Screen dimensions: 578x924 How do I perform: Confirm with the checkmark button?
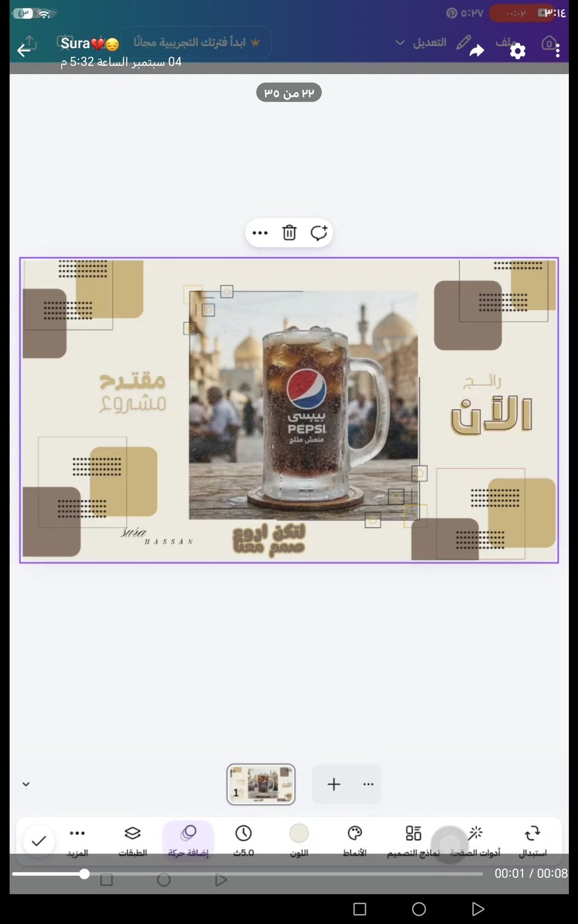click(39, 841)
